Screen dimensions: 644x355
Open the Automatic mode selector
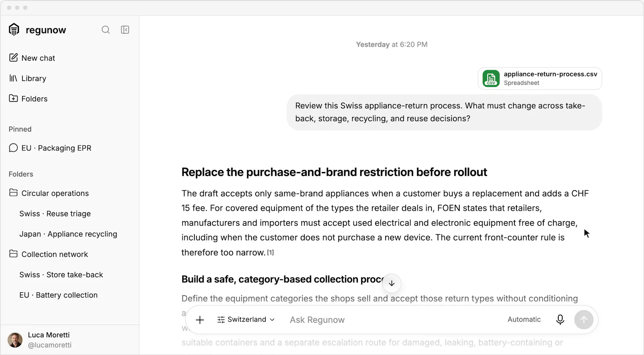[x=524, y=319]
